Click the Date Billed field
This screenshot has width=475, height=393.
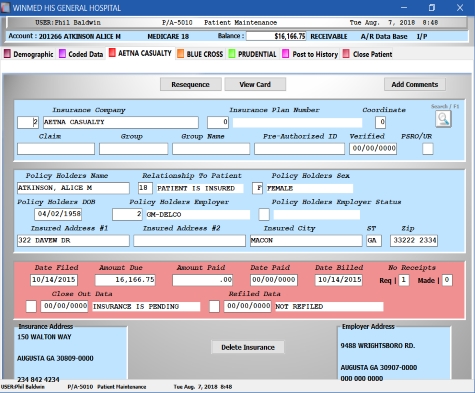pos(339,280)
